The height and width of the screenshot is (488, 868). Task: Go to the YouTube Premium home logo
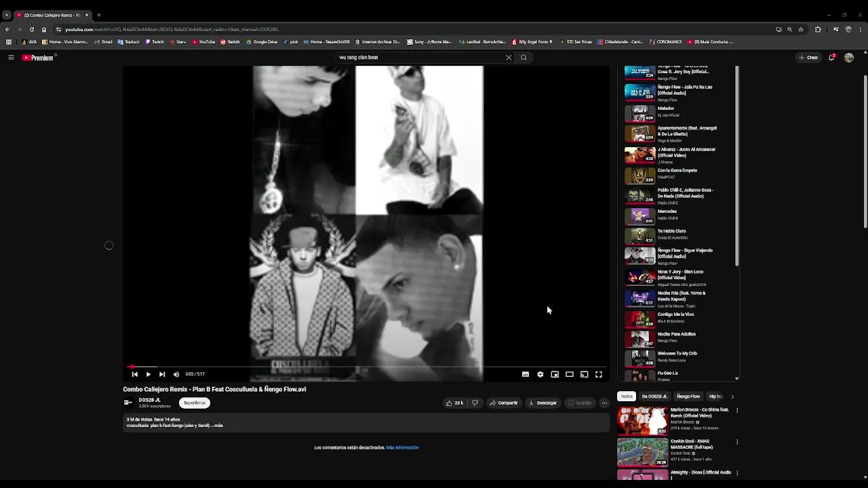point(37,58)
